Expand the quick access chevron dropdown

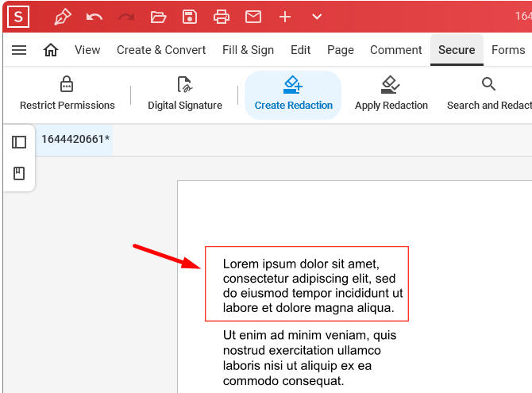pyautogui.click(x=317, y=17)
